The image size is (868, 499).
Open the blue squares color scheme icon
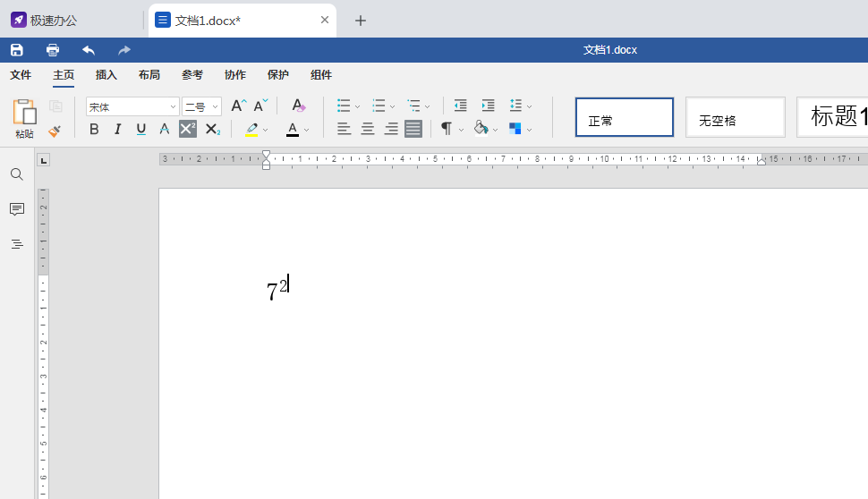(x=515, y=129)
